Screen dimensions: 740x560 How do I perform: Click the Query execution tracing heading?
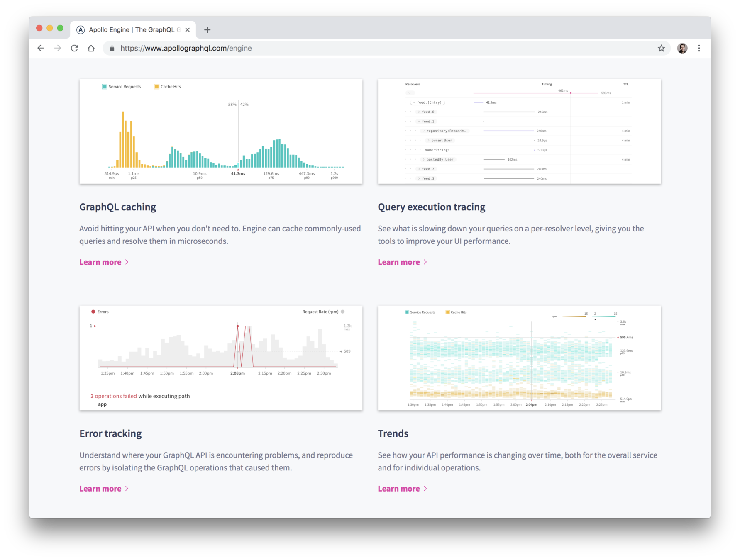431,207
